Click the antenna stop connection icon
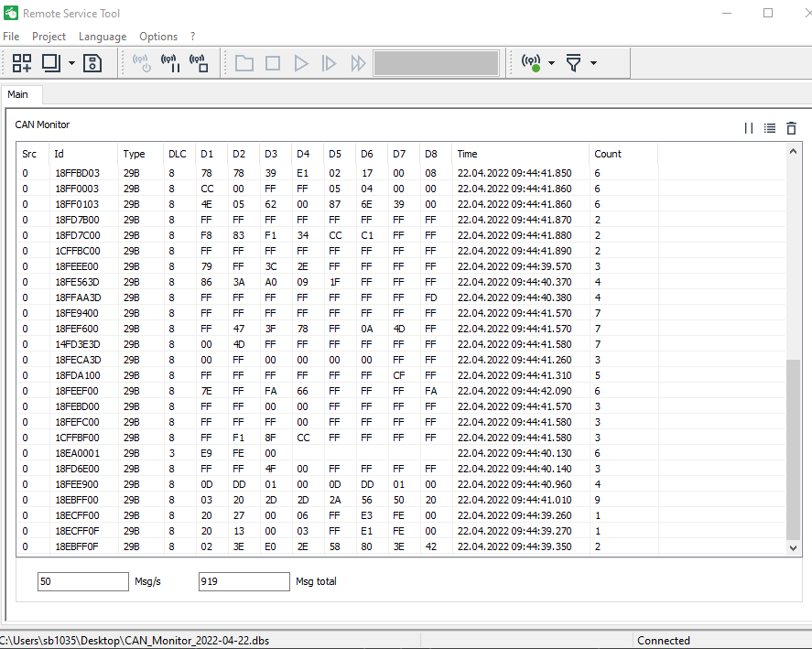The width and height of the screenshot is (812, 649). [199, 63]
